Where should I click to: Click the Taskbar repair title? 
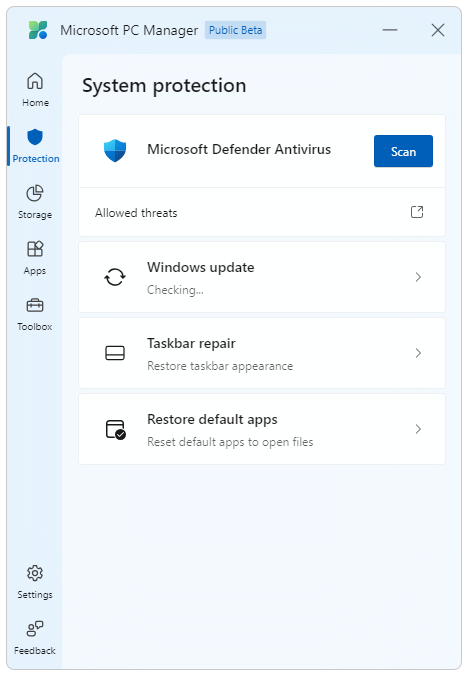point(191,343)
